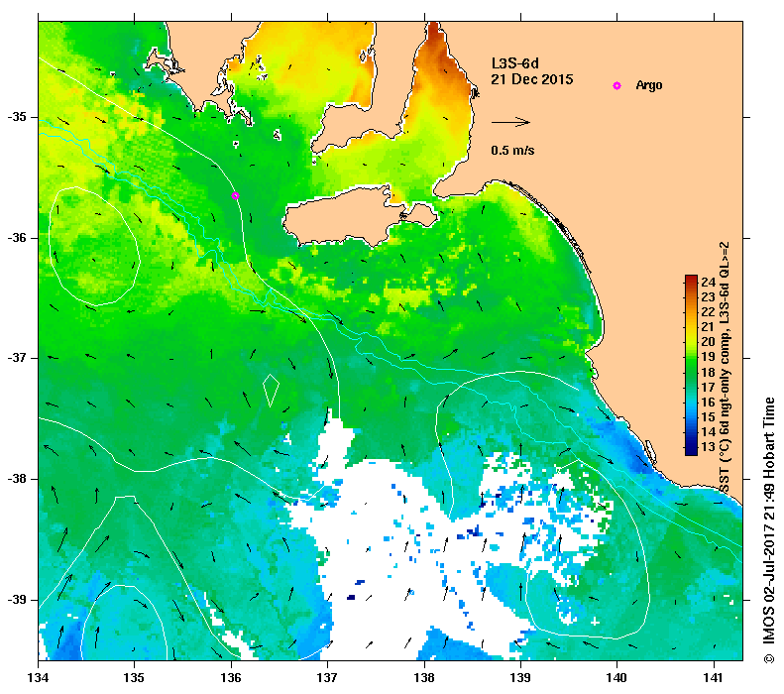This screenshot has width=784, height=694.
Task: Click longitude label 141
Action: [x=714, y=678]
